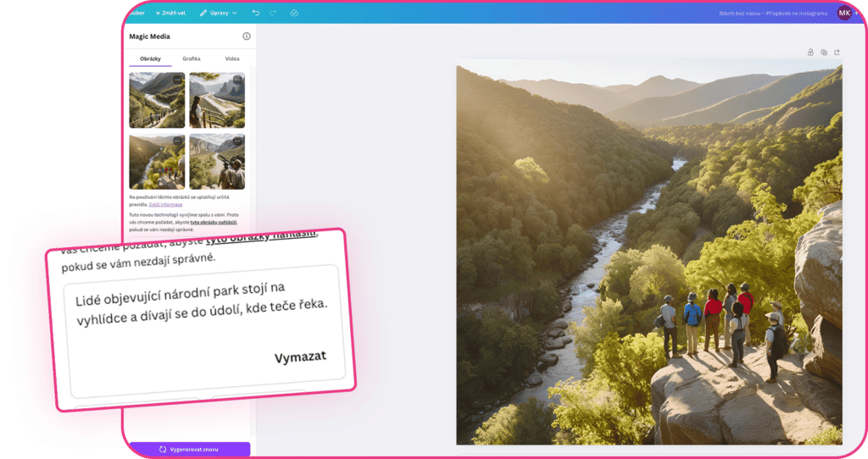This screenshot has width=868, height=459.
Task: Click the pencil icon next to Úpravy
Action: tap(203, 13)
